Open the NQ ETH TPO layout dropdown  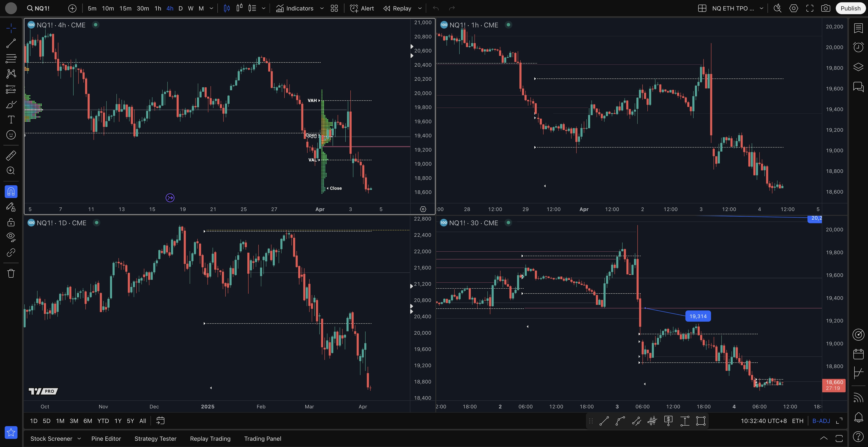762,8
